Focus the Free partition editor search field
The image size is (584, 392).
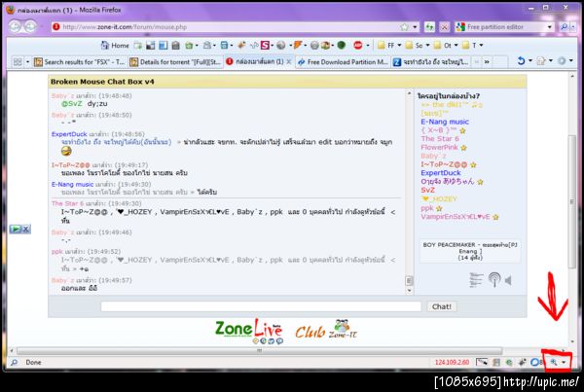pos(506,27)
